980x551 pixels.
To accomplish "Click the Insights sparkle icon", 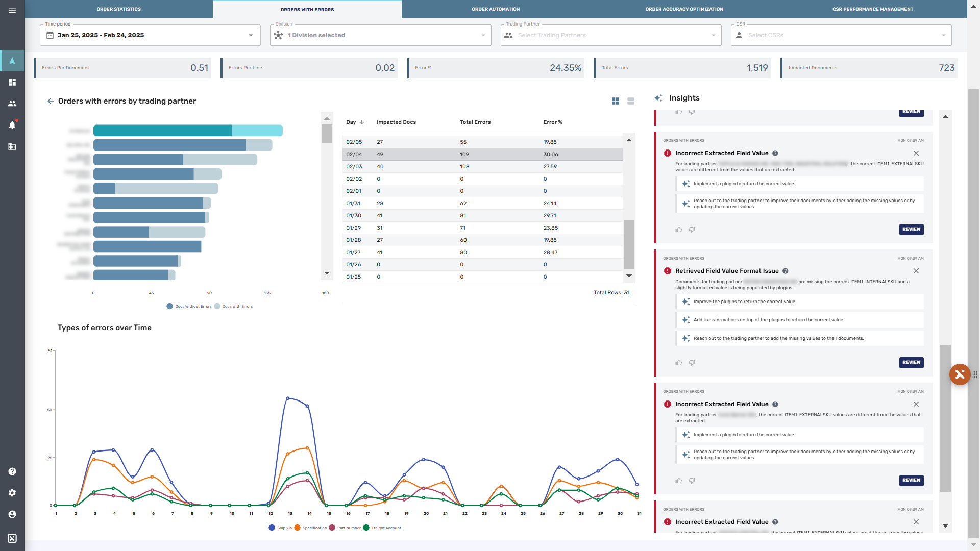I will [x=658, y=98].
